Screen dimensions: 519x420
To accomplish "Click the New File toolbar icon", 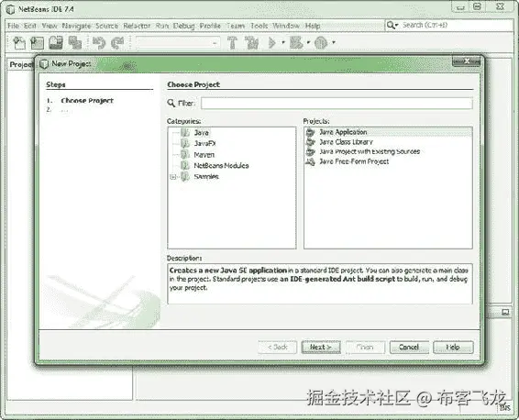I will coord(19,43).
